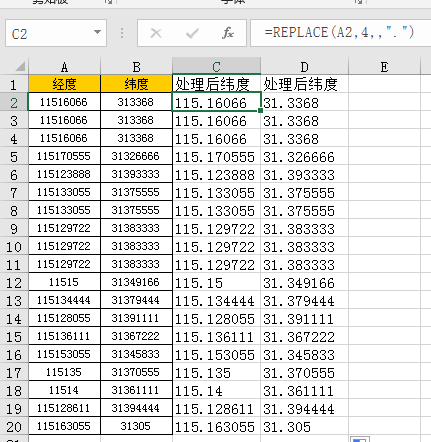
Task: Select cell A15 containing 115136111
Action: 64,336
